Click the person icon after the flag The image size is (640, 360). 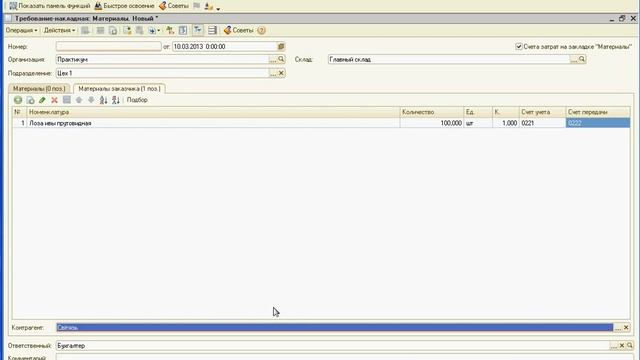click(x=209, y=7)
